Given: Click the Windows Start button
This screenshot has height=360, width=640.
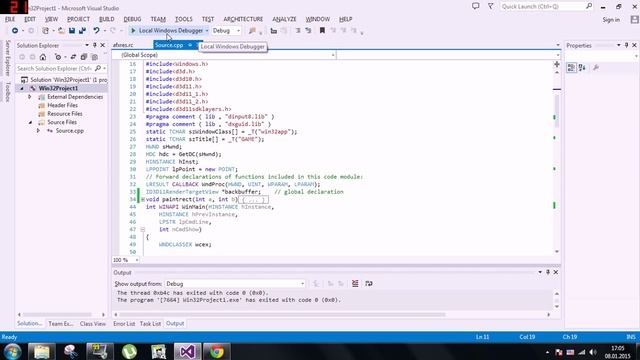Looking at the screenshot, I should (12, 352).
